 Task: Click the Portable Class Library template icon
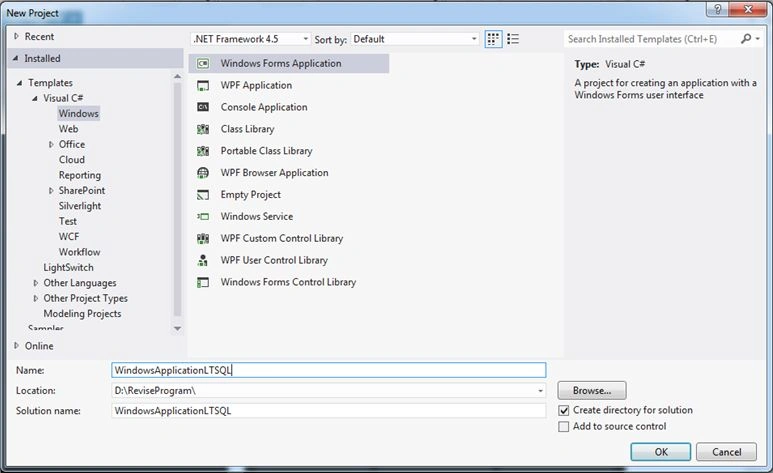coord(203,151)
